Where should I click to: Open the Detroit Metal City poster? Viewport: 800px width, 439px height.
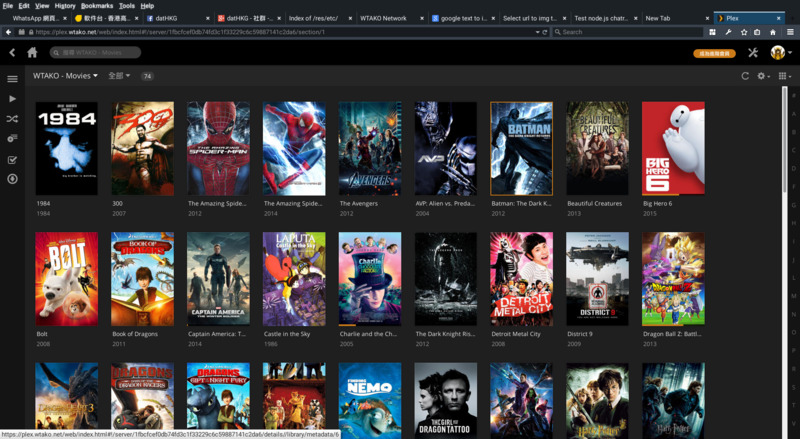(521, 279)
